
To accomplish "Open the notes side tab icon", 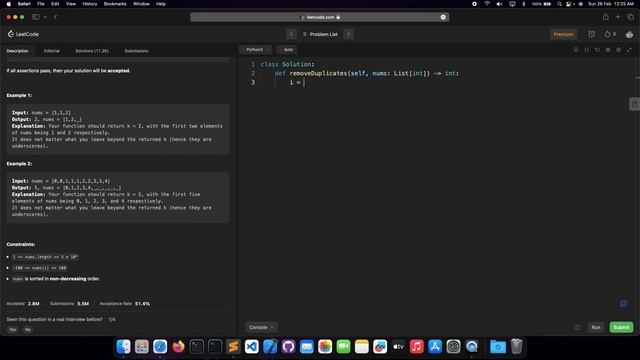I will pos(634,104).
